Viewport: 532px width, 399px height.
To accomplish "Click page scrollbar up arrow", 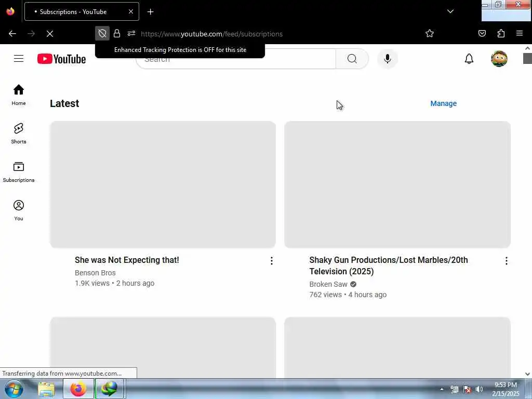I will [528, 48].
